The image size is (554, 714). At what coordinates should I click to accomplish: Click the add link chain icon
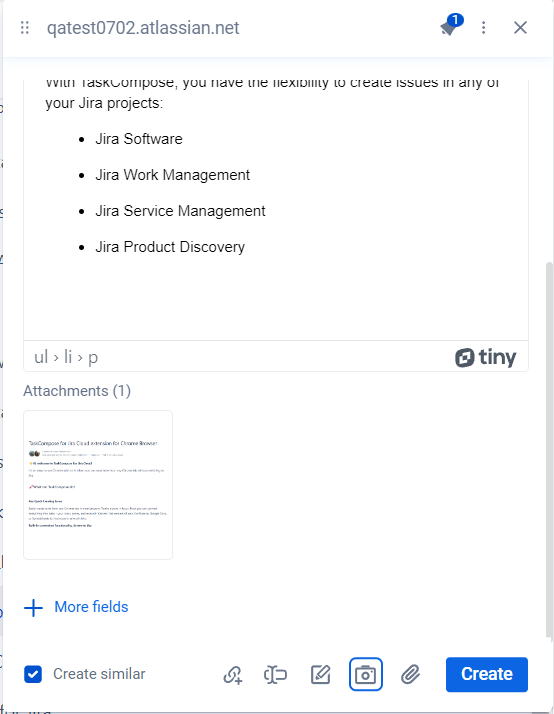pos(233,674)
